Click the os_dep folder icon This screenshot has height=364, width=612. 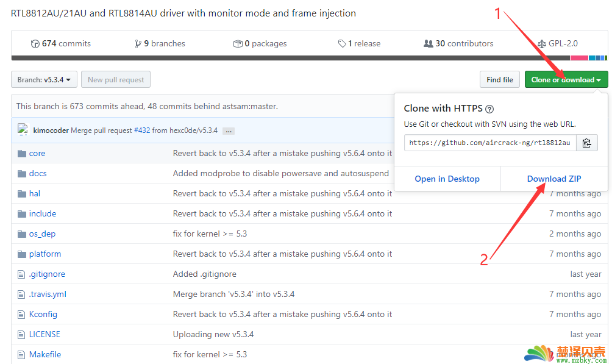coord(22,234)
